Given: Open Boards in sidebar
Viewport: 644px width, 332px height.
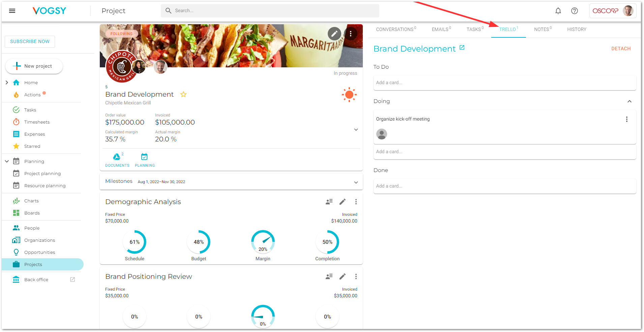Looking at the screenshot, I should coord(32,213).
